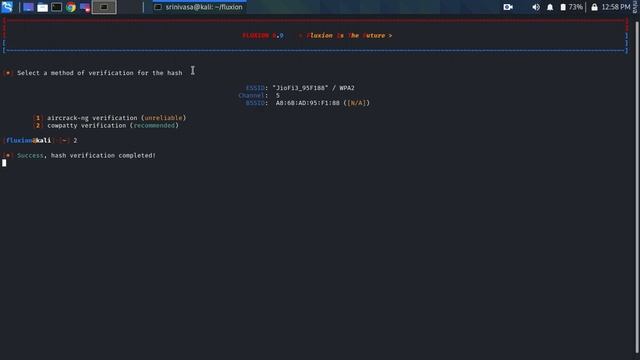This screenshot has width=640, height=360.
Task: Click the screen recording camera tray icon
Action: point(508,7)
